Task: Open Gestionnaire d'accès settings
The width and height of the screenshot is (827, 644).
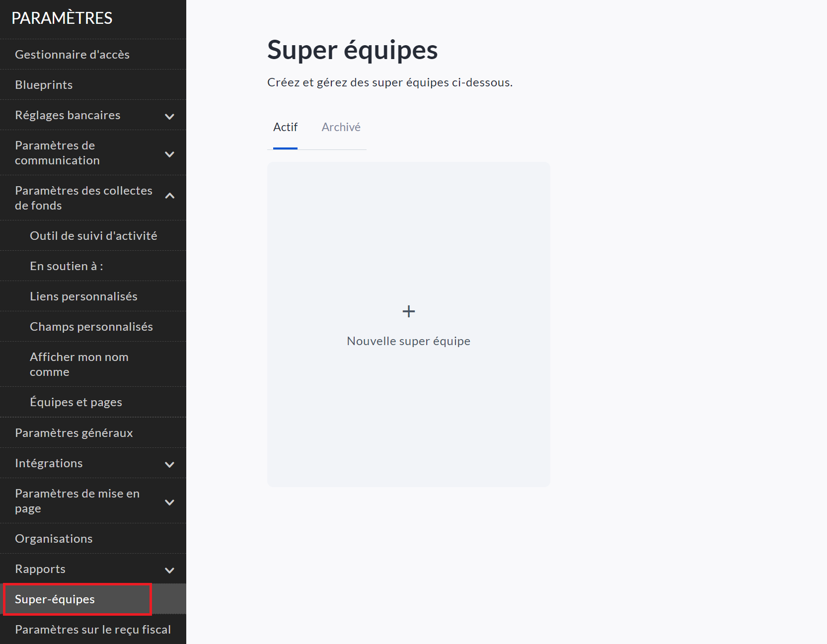Action: [72, 55]
